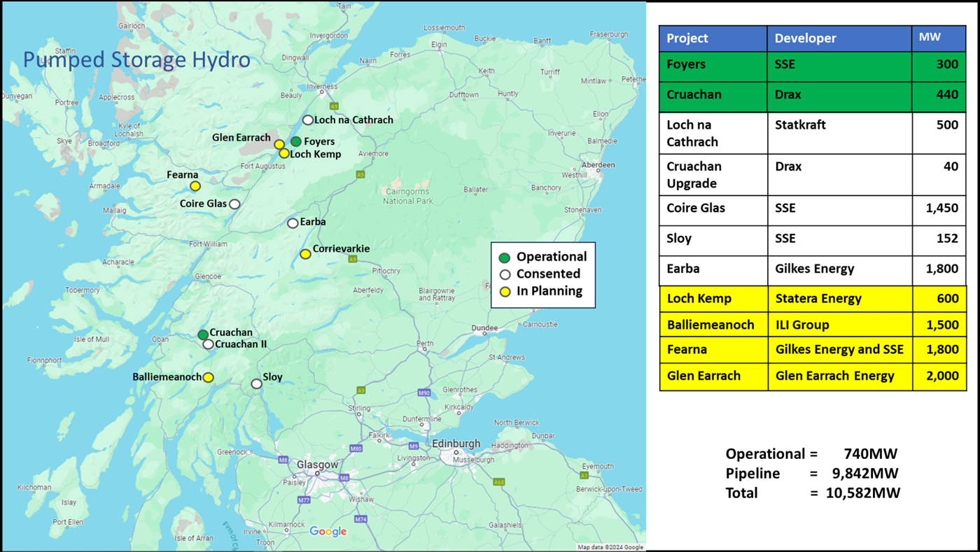
Task: Click the Fort William label on map
Action: (208, 244)
